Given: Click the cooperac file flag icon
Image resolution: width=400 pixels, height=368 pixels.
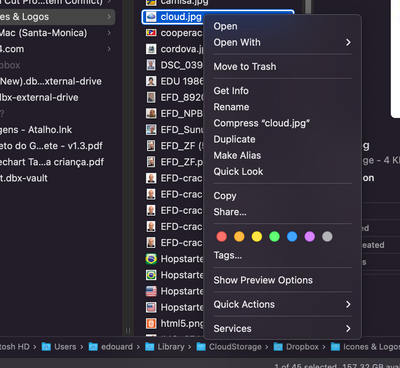Looking at the screenshot, I should 151,33.
